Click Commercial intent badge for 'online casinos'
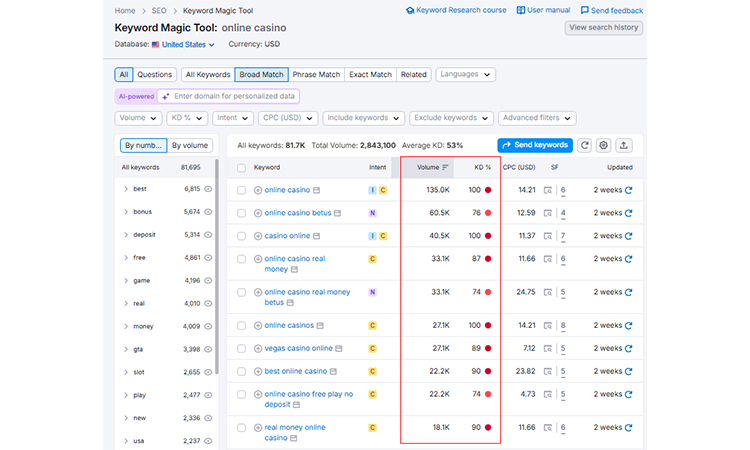 pyautogui.click(x=372, y=326)
